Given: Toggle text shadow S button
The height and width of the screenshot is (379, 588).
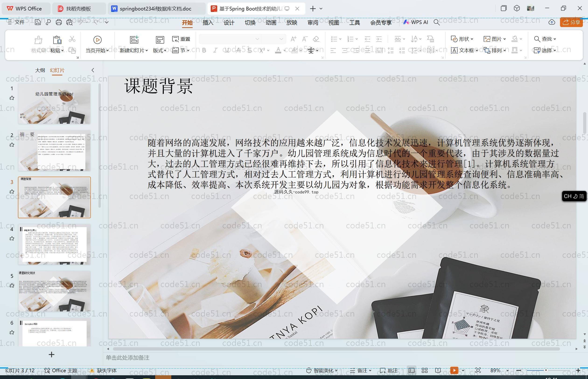Looking at the screenshot, I should pos(249,50).
